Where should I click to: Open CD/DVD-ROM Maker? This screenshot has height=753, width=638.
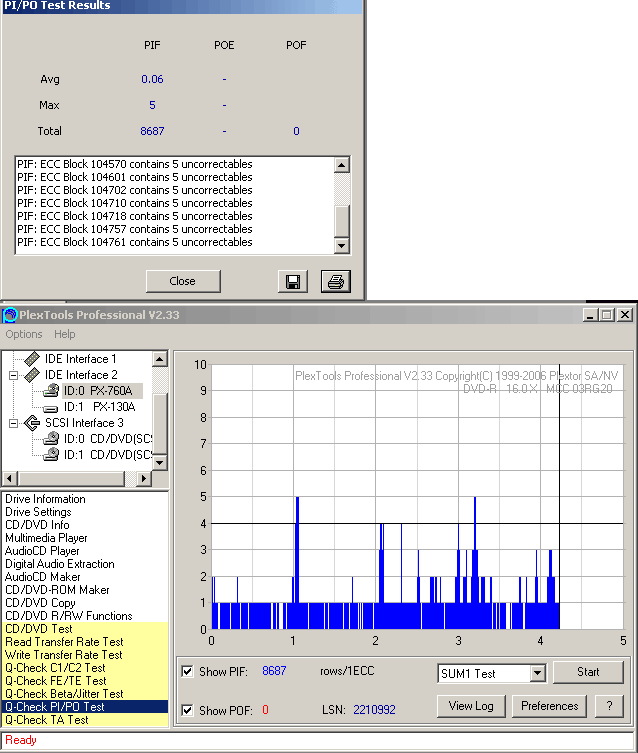57,590
